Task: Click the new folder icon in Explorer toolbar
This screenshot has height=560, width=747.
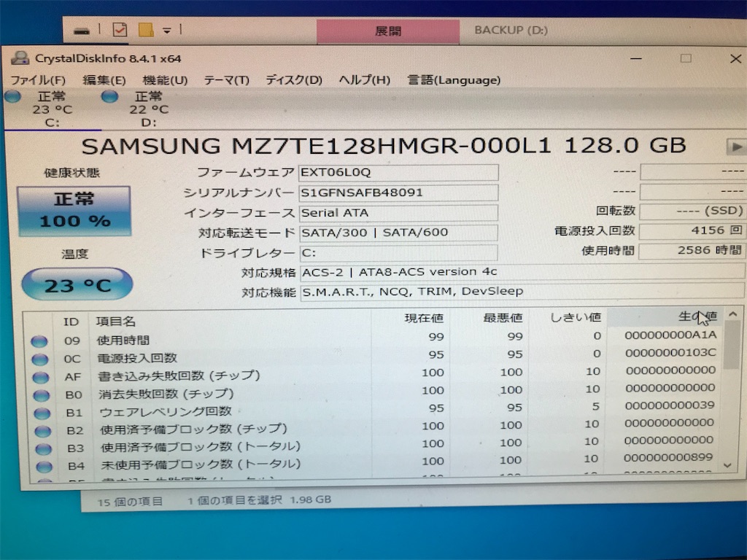Action: [146, 29]
